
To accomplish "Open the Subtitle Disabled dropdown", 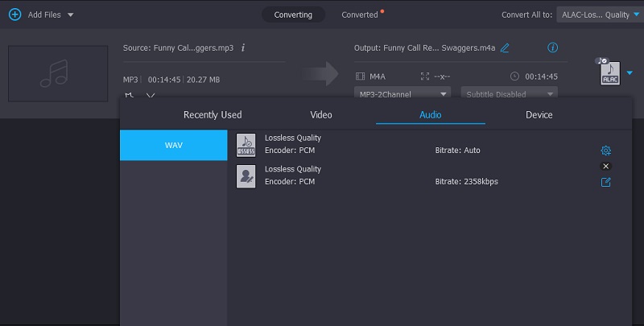I will coord(510,93).
